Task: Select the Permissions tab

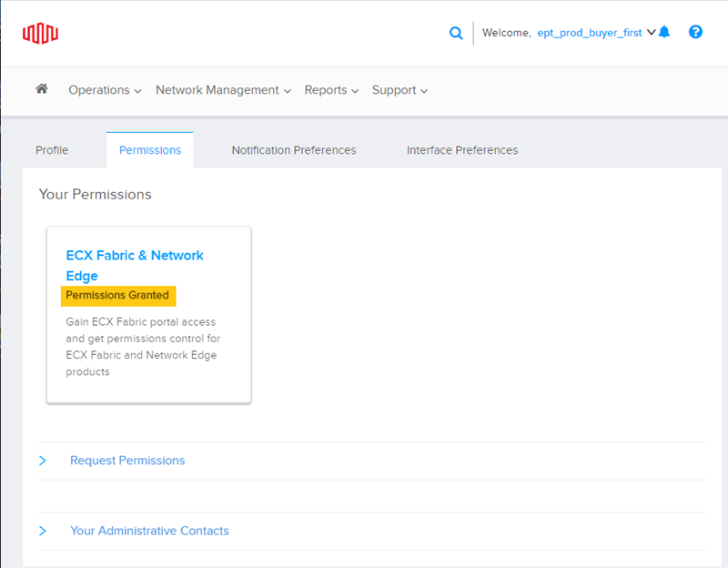Action: tap(150, 150)
